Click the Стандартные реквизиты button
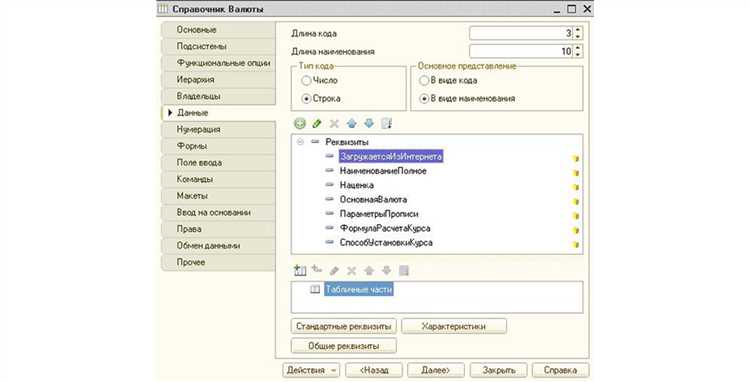750x382 pixels. coord(343,327)
